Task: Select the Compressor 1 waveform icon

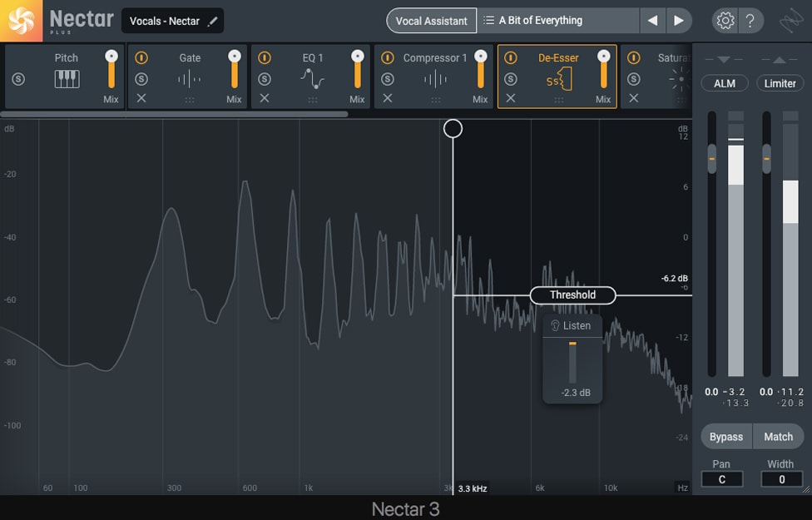Action: coord(435,79)
